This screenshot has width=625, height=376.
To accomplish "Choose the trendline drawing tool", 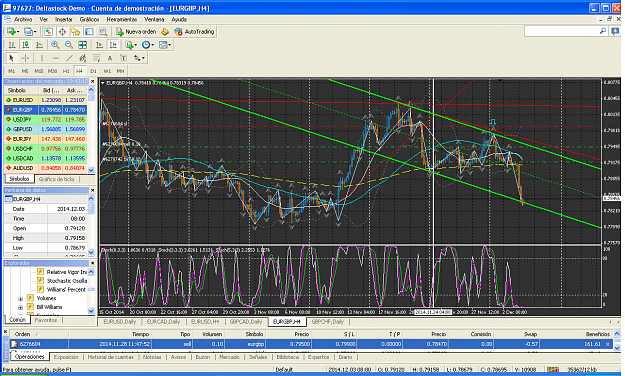I will pyautogui.click(x=69, y=58).
